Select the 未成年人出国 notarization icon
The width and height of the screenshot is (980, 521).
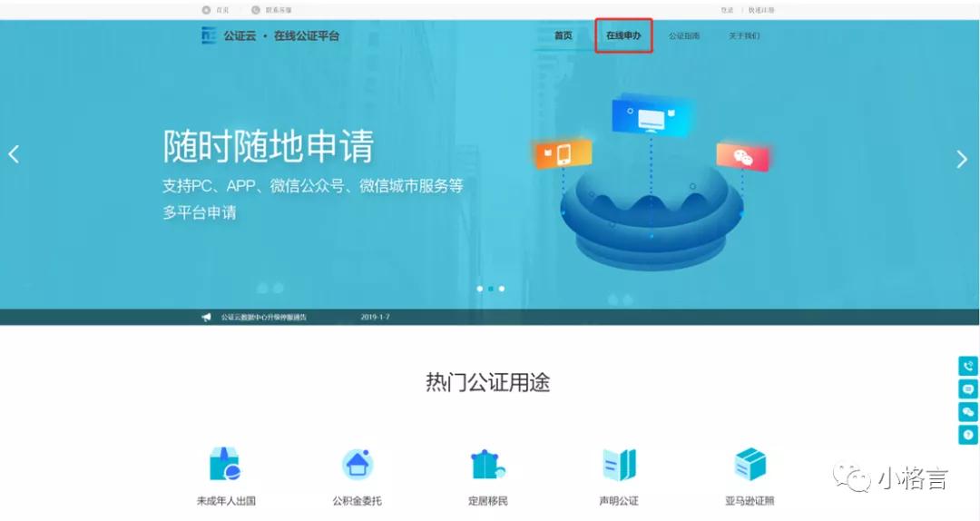[225, 465]
